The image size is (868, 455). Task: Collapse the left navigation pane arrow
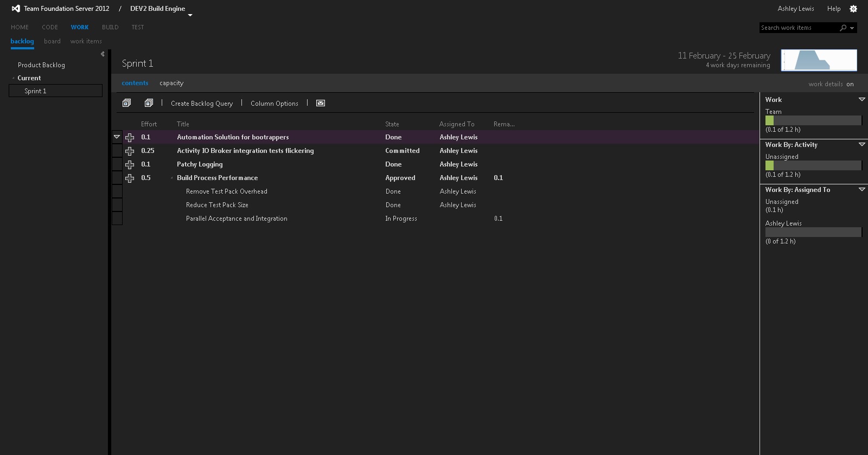click(103, 54)
